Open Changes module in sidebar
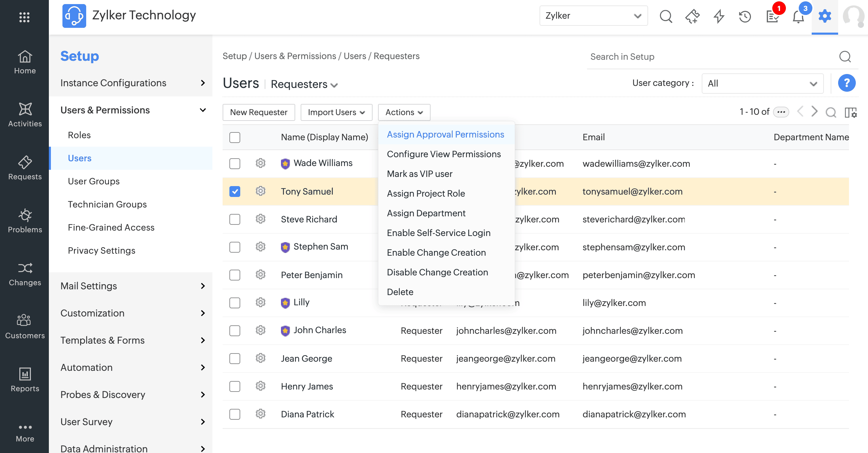Image resolution: width=868 pixels, height=453 pixels. click(x=25, y=274)
